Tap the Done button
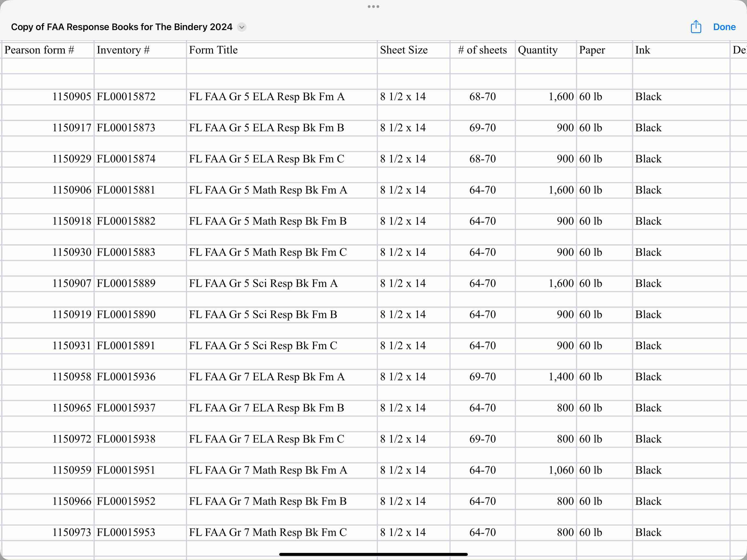Screen dimensions: 747x560 [x=724, y=27]
